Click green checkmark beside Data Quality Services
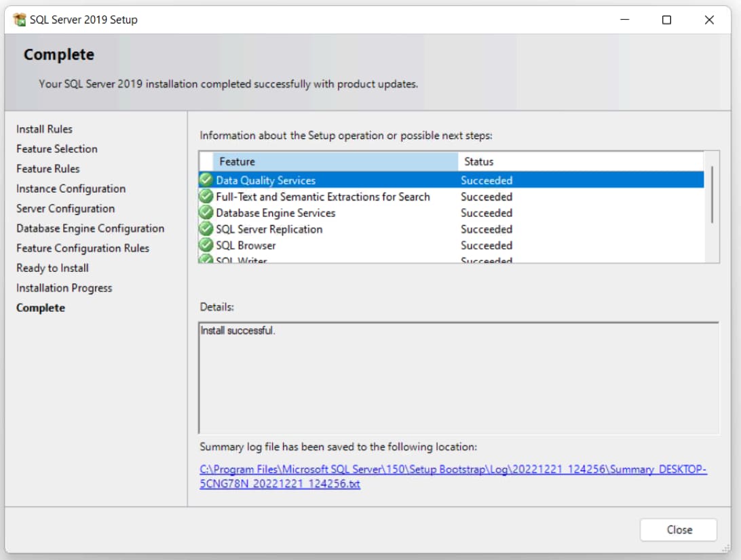 pos(206,180)
